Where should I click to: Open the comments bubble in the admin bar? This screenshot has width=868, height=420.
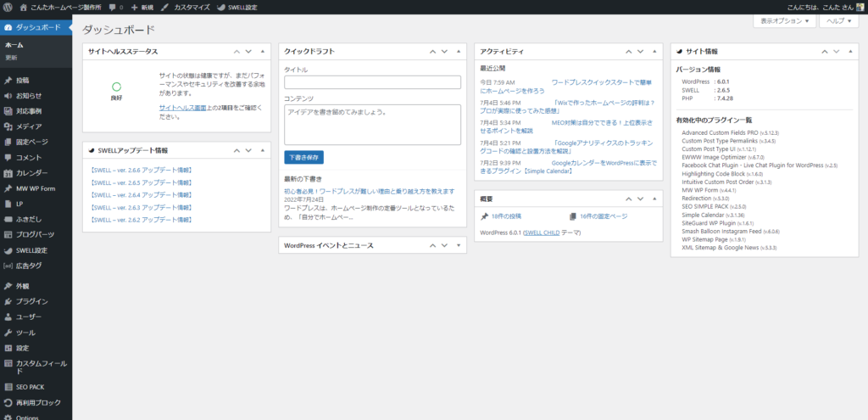(113, 8)
